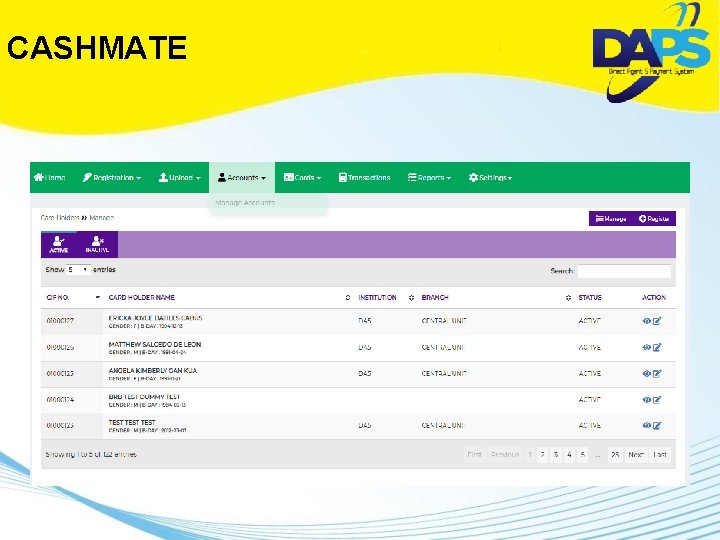Open the Show entries count dropdown
Image resolution: width=720 pixels, height=540 pixels.
(x=78, y=270)
